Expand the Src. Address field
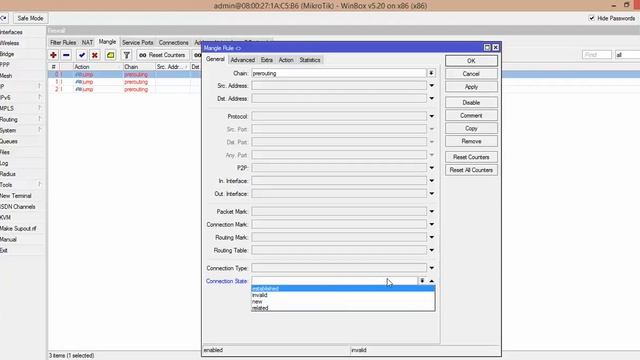The image size is (640, 360). [x=431, y=86]
